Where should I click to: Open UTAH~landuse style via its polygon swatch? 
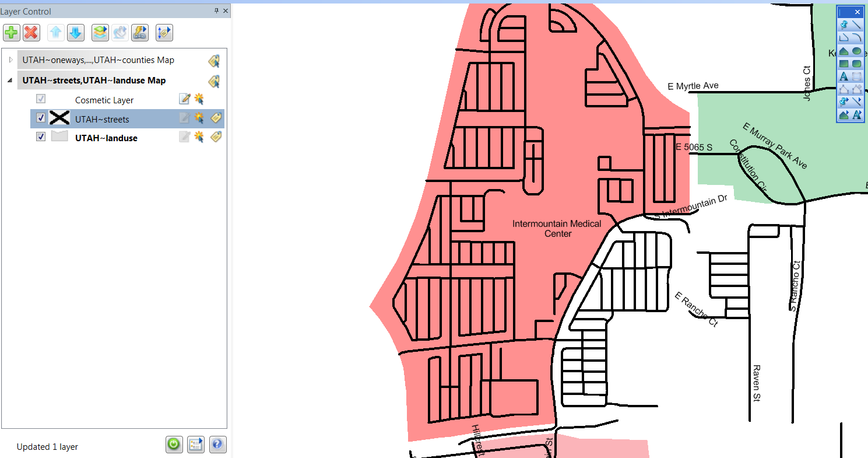point(59,137)
